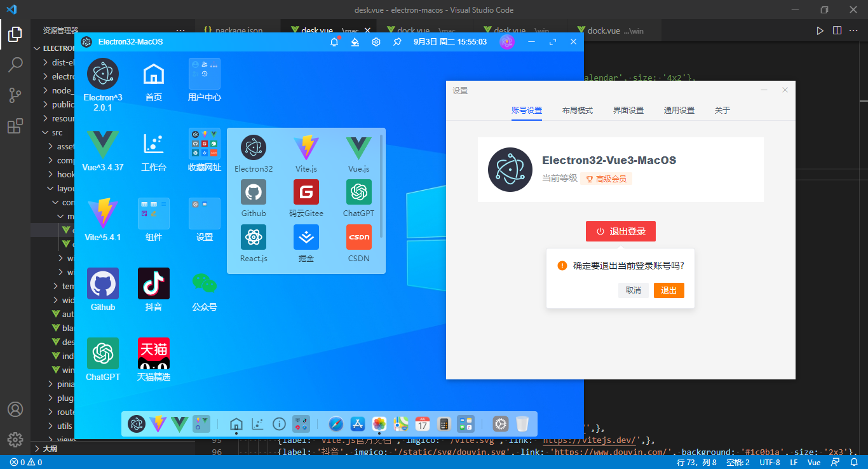Screen dimensions: 868x469
Task: Open Source Control in the VS Code activity bar
Action: (x=15, y=94)
